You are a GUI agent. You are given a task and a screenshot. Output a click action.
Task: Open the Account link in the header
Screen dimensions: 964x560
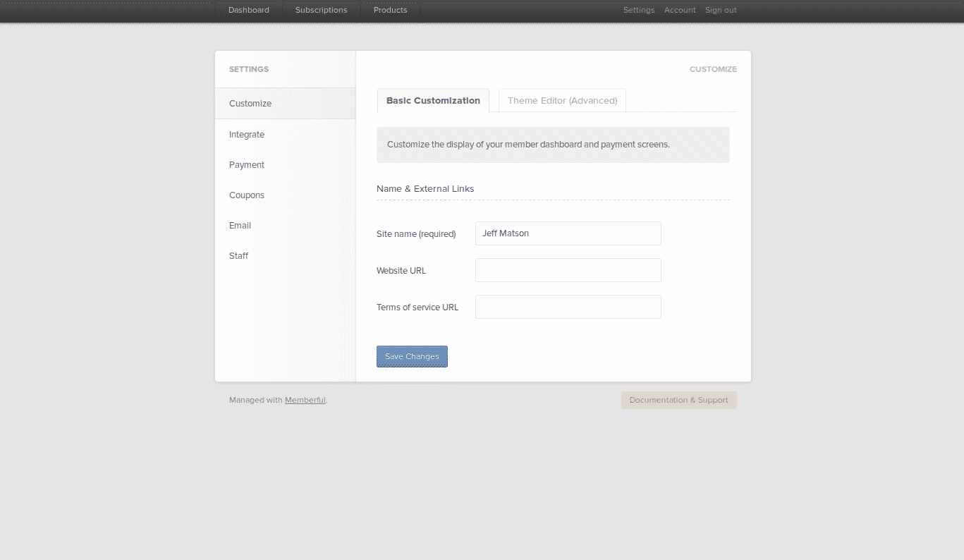click(679, 10)
